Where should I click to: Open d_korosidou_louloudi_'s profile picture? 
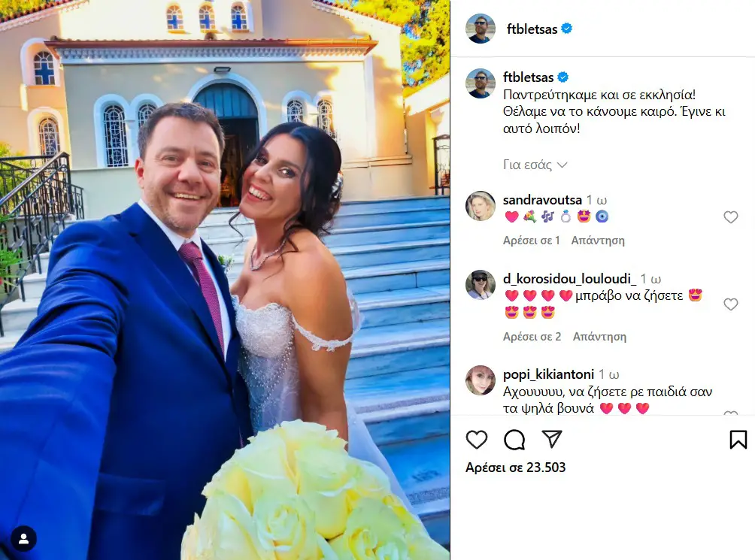click(480, 285)
